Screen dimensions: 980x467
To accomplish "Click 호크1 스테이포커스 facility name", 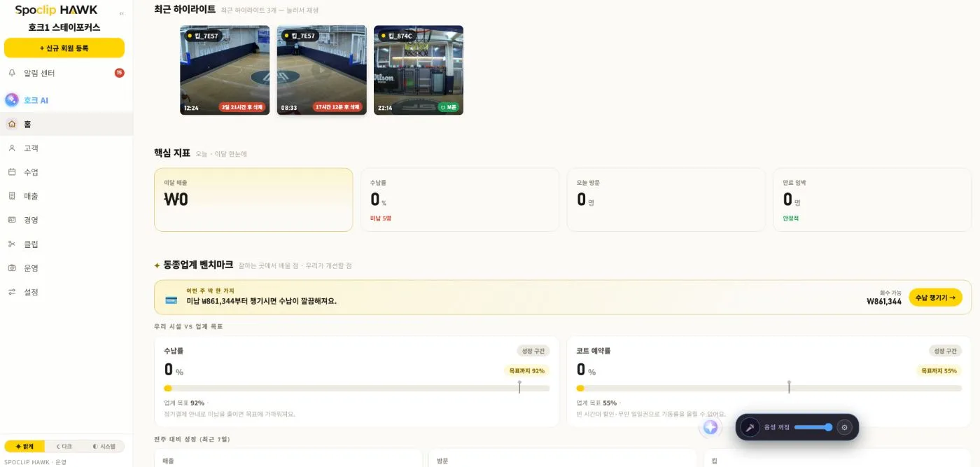I will click(x=64, y=27).
